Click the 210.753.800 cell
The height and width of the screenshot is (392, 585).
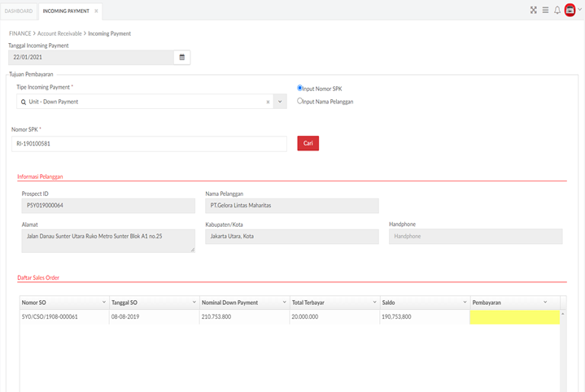(x=244, y=317)
